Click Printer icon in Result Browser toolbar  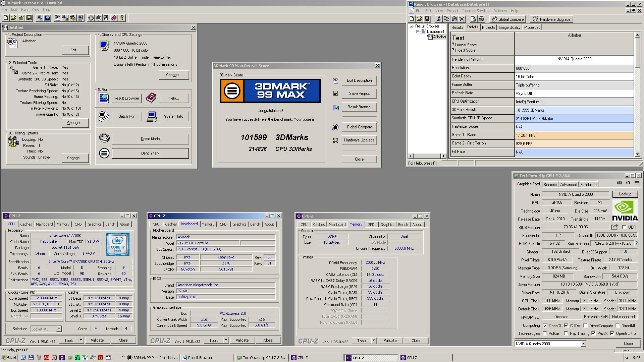click(x=481, y=19)
